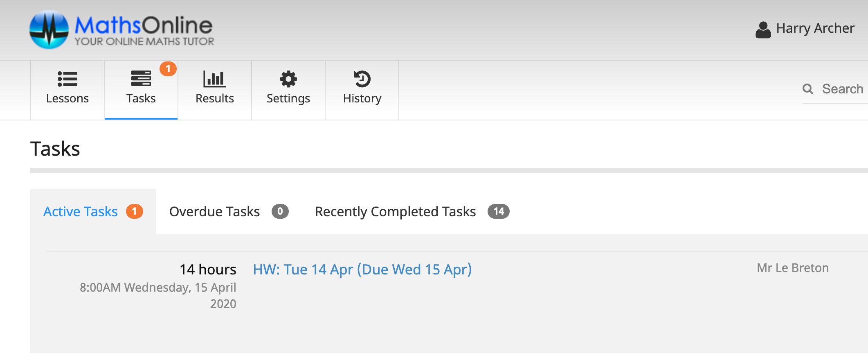
Task: Switch to the Active Tasks tab
Action: pos(81,212)
